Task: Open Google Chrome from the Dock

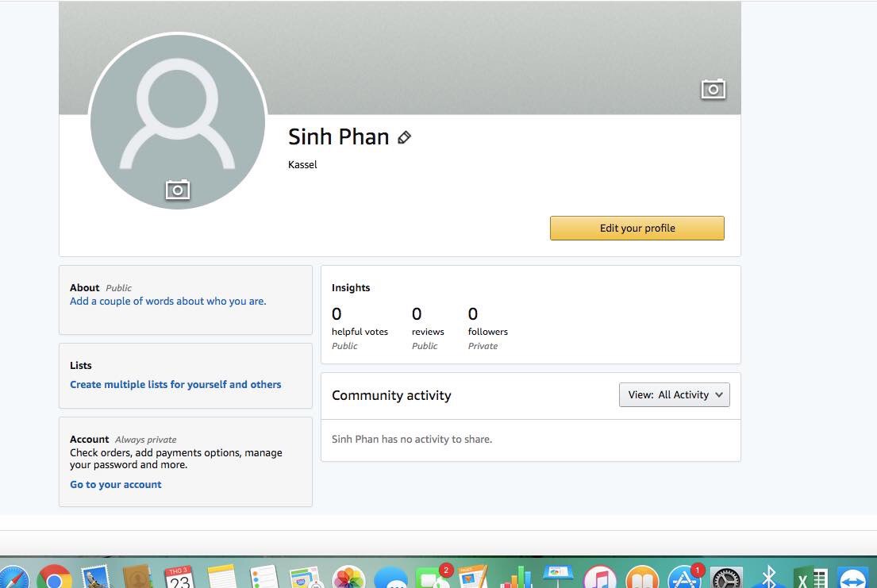Action: coord(54,578)
